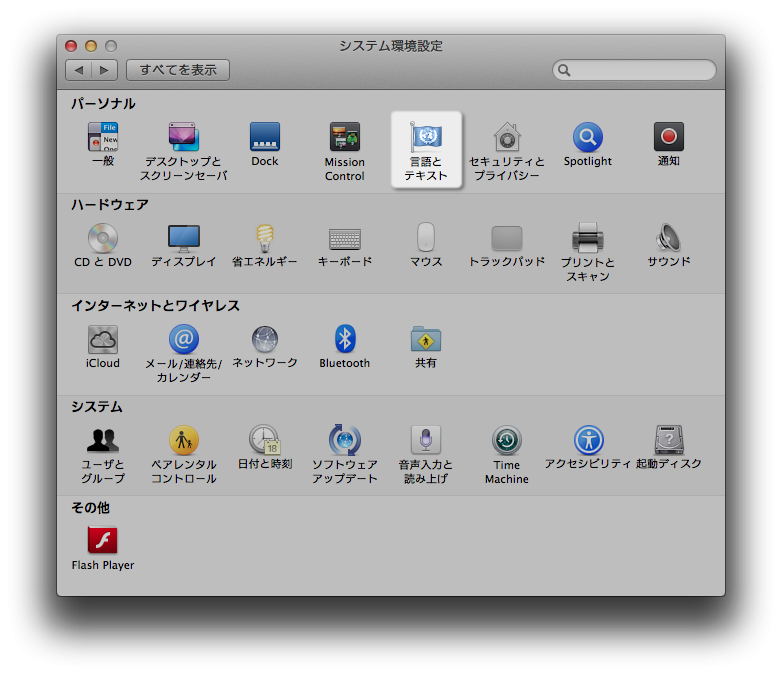Minimize the window with yellow button
The image size is (782, 675).
pyautogui.click(x=91, y=46)
